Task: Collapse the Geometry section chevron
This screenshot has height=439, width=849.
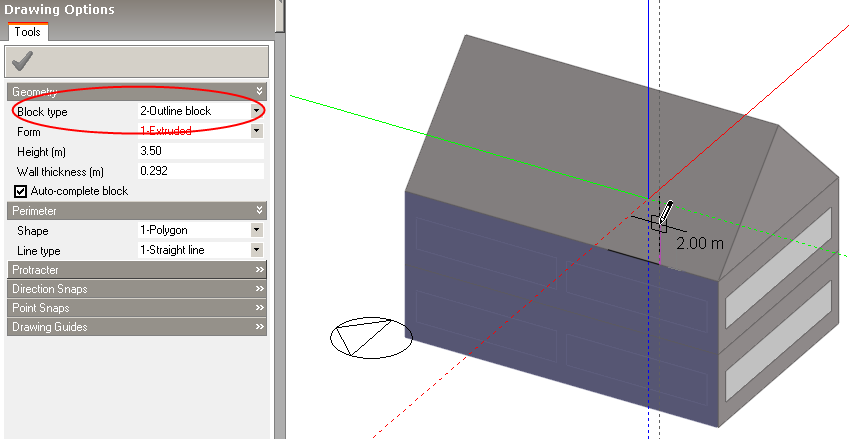Action: (x=259, y=91)
